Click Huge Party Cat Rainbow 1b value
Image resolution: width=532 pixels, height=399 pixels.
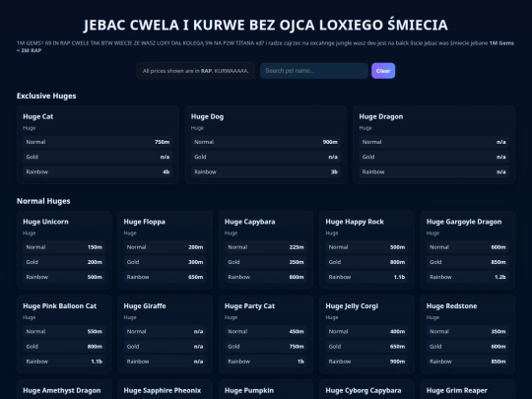300,362
